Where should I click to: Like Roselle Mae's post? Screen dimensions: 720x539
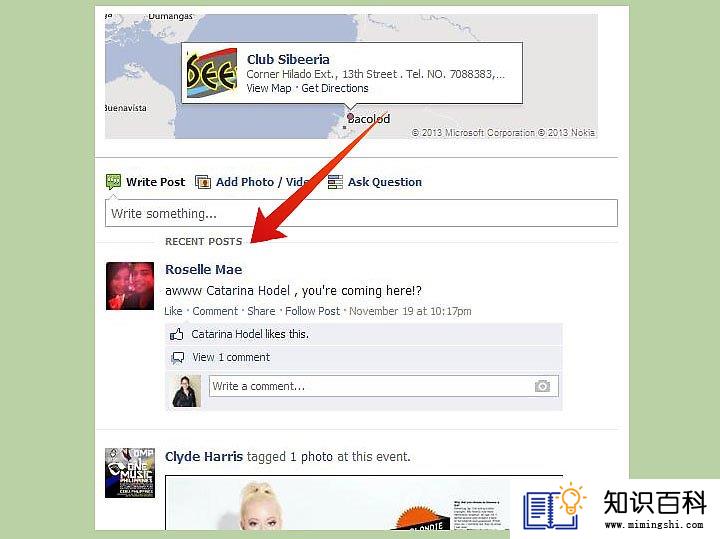click(x=174, y=311)
